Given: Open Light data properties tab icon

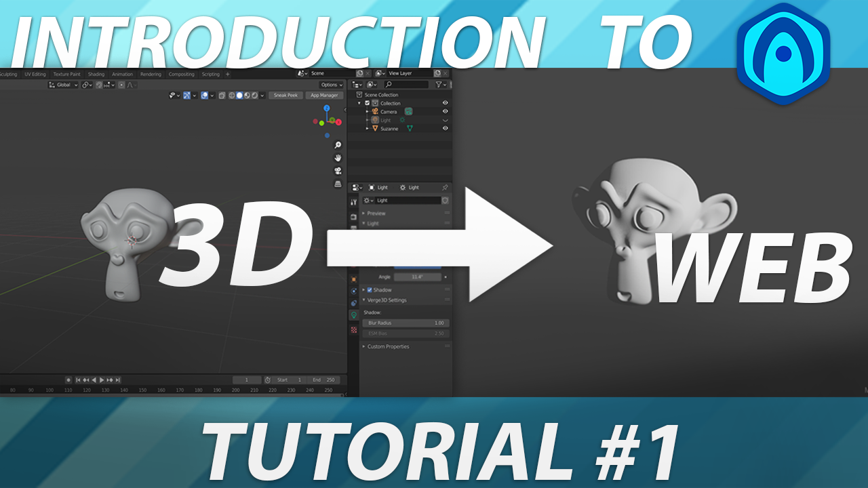Looking at the screenshot, I should point(353,315).
